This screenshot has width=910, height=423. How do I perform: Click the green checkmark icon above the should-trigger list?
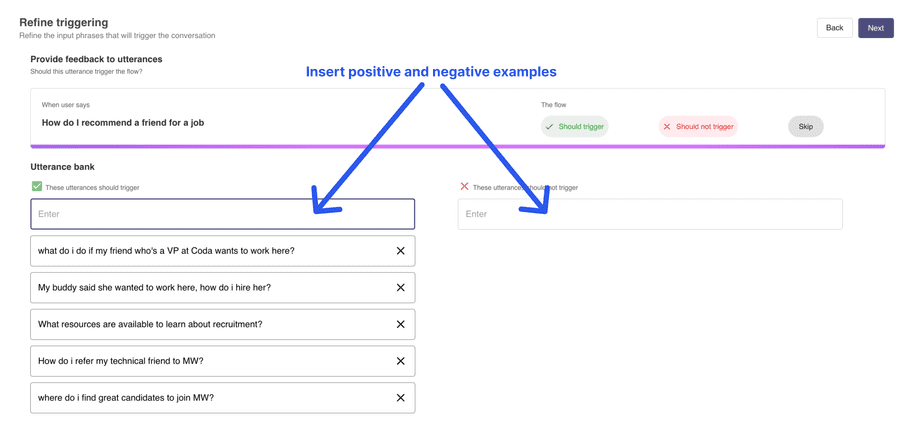pyautogui.click(x=37, y=186)
